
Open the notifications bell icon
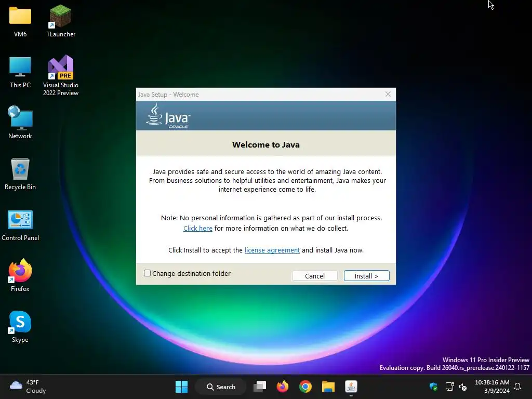(x=517, y=387)
